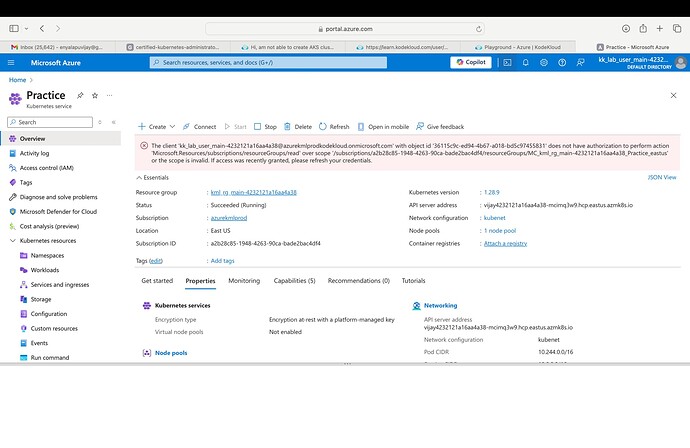Click Delete in the toolbar
This screenshot has height=448, width=690.
click(x=298, y=127)
